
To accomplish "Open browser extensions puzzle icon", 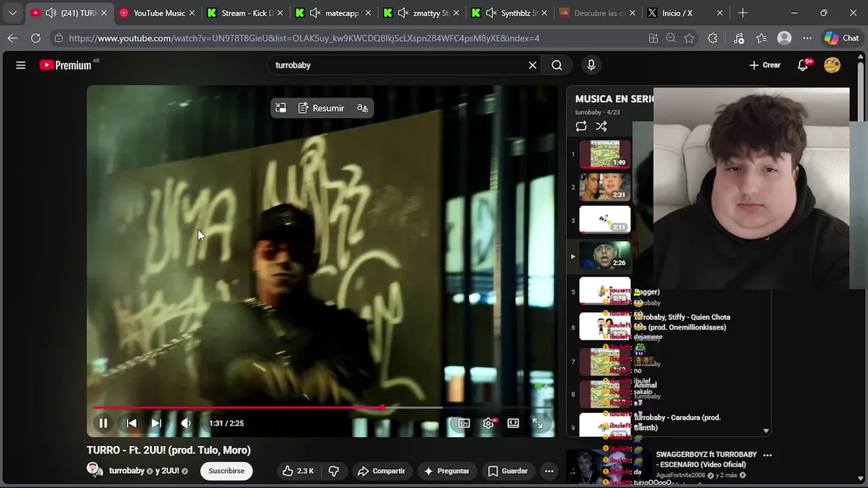I will click(x=712, y=39).
